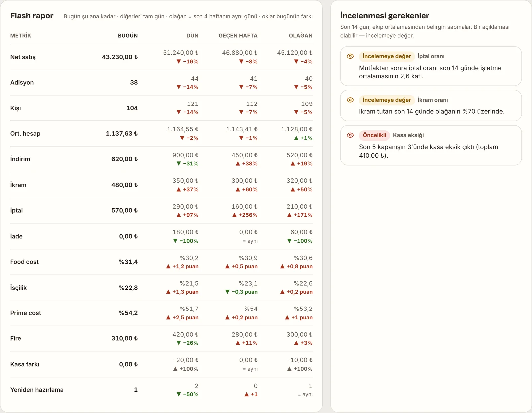Screen dimensions: 532x413
Task: Select the BUGÜN column header
Action: pos(128,36)
